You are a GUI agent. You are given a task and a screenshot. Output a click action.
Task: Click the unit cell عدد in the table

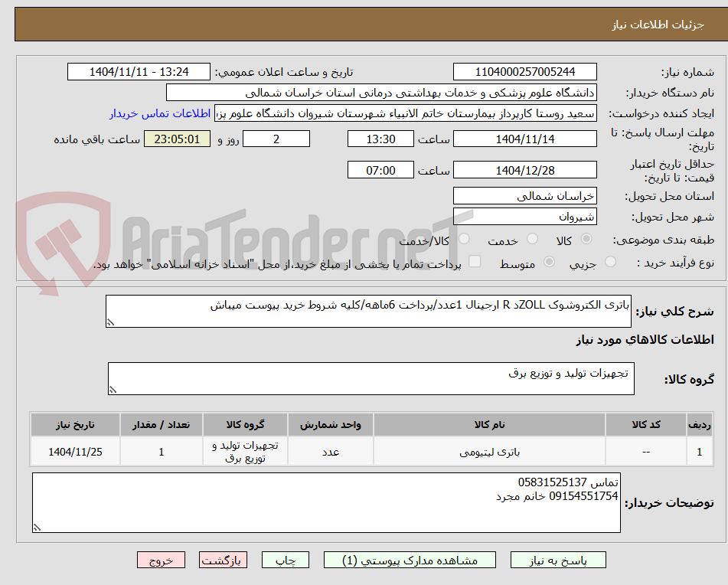click(331, 452)
